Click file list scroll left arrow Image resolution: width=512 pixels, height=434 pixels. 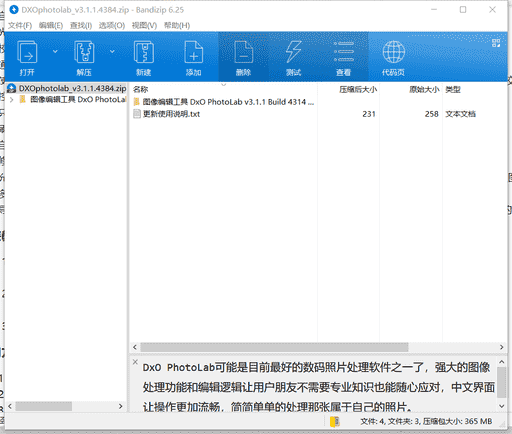(x=135, y=347)
